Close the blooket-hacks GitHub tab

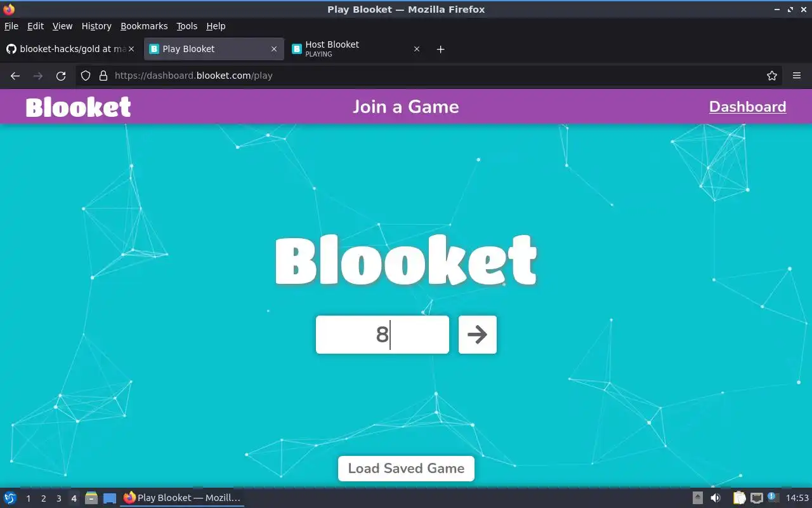coord(131,49)
